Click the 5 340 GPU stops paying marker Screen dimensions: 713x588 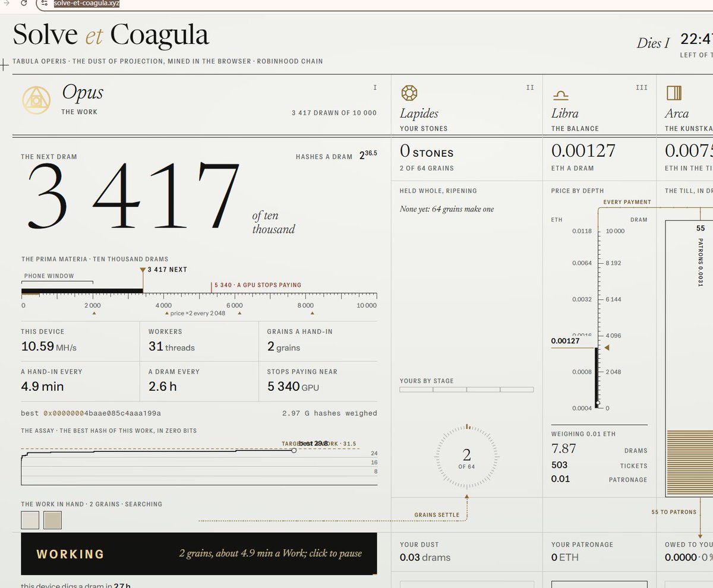257,285
